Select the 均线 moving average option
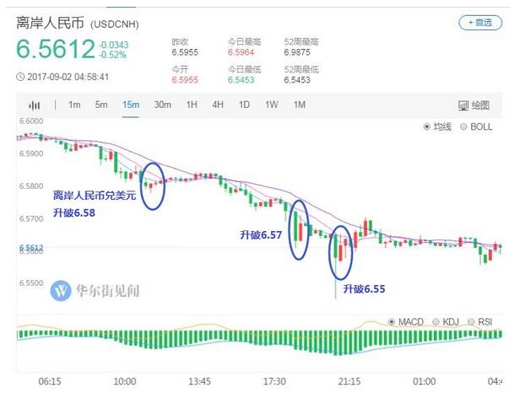Viewport: 520px width, 420px height. pyautogui.click(x=436, y=127)
